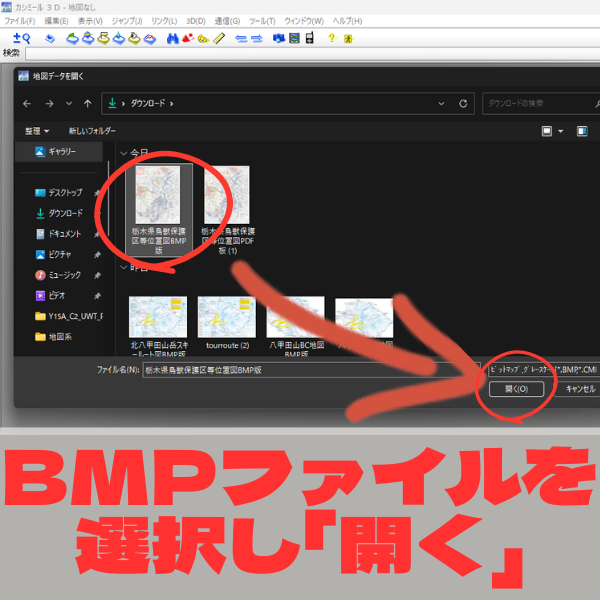Expand the address bar path history dropdown
This screenshot has width=600, height=600.
click(440, 102)
